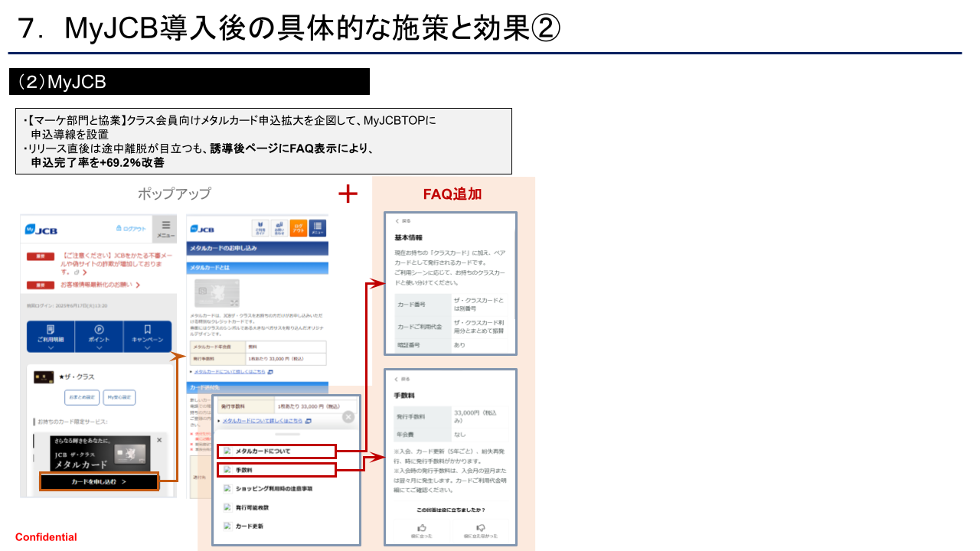Expand the キャンペーン tab
980x551 pixels.
click(x=147, y=337)
